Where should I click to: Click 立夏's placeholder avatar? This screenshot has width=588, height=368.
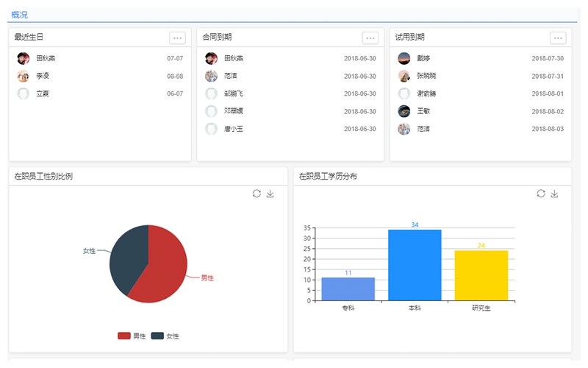(x=24, y=93)
